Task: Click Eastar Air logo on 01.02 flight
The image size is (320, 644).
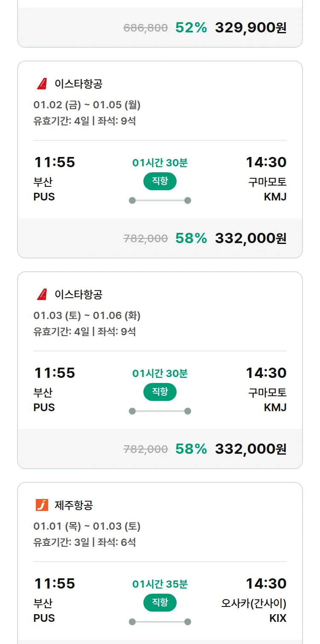Action: 42,84
